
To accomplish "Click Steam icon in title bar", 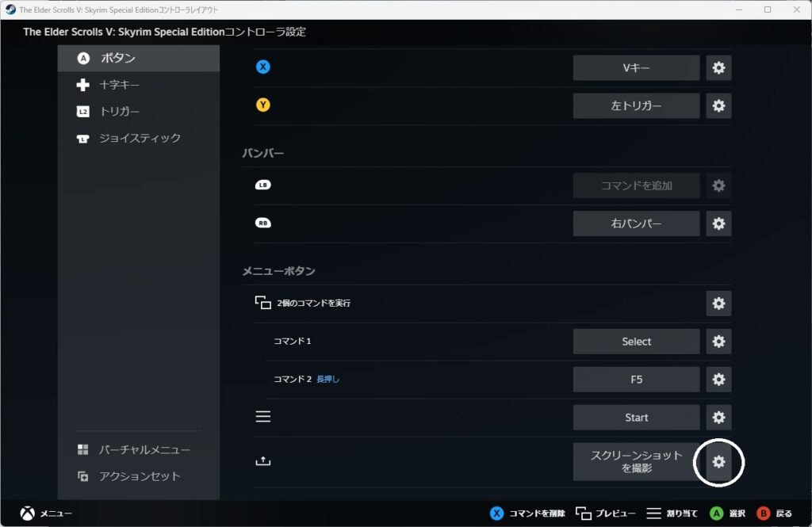I will pos(10,10).
